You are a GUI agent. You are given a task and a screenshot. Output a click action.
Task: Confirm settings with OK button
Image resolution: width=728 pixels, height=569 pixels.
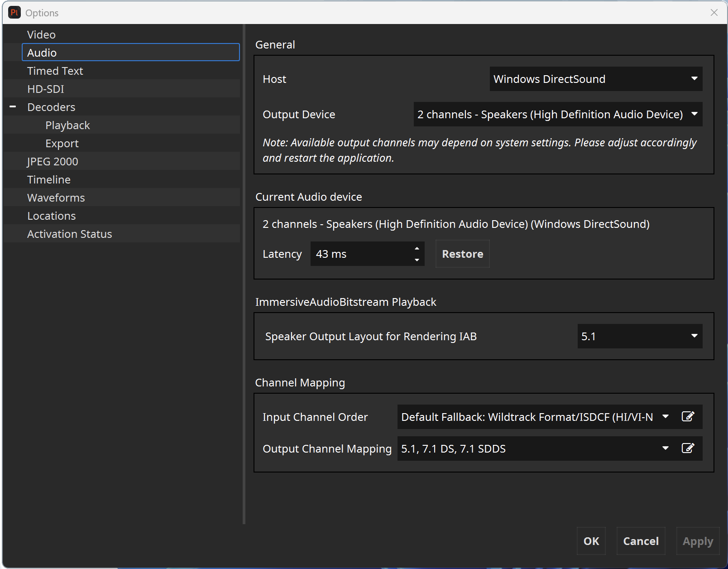click(x=591, y=541)
